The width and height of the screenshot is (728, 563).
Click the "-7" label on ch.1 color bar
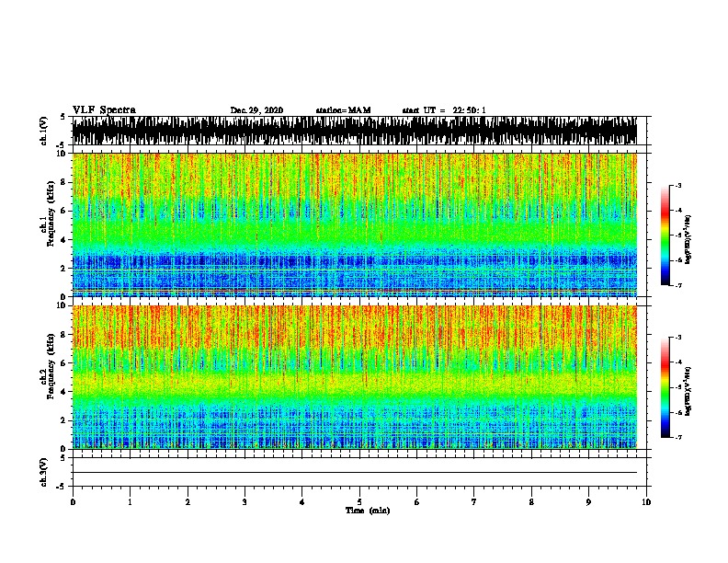coord(677,285)
